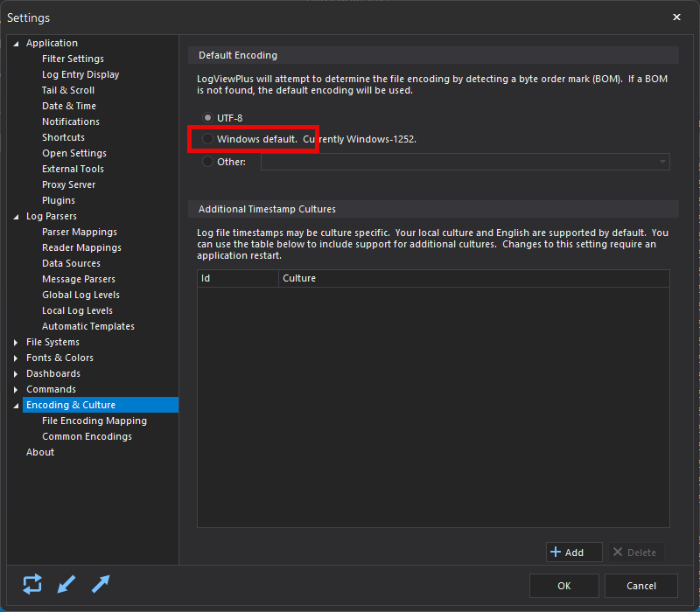Select the Commands label
This screenshot has width=700, height=612.
(51, 389)
